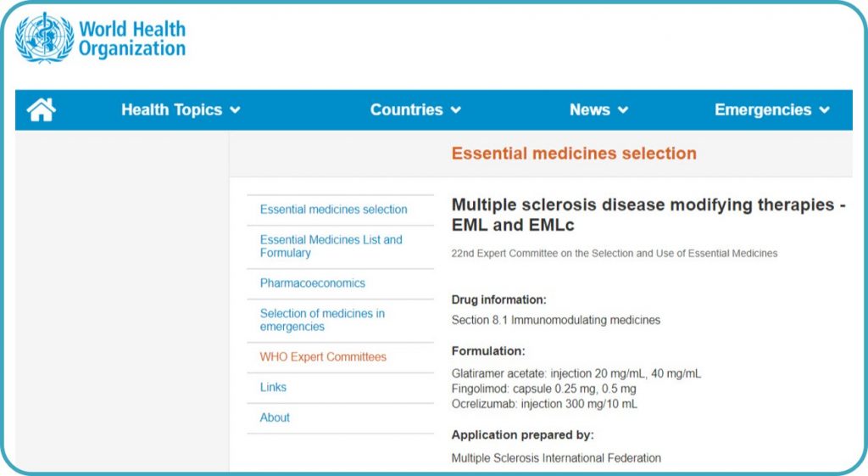The image size is (868, 476).
Task: Click the Links sidebar item
Action: 273,388
